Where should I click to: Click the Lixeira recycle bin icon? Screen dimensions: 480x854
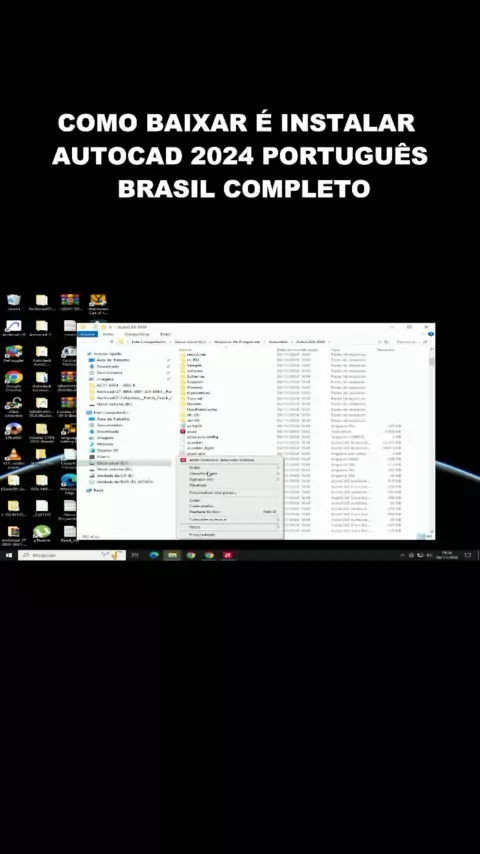point(14,302)
